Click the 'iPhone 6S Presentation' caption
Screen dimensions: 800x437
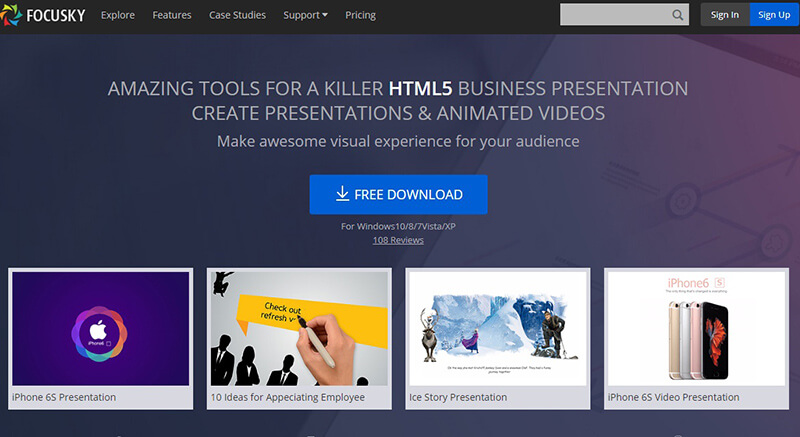(x=64, y=397)
